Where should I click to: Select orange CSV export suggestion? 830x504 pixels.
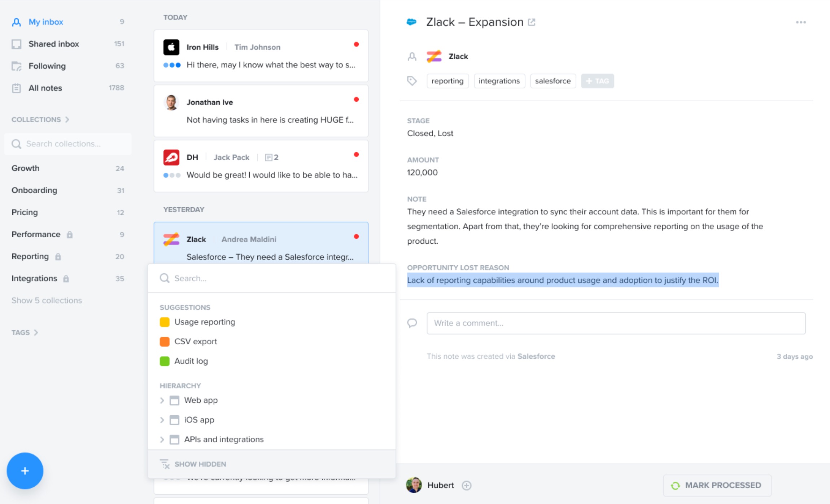188,341
